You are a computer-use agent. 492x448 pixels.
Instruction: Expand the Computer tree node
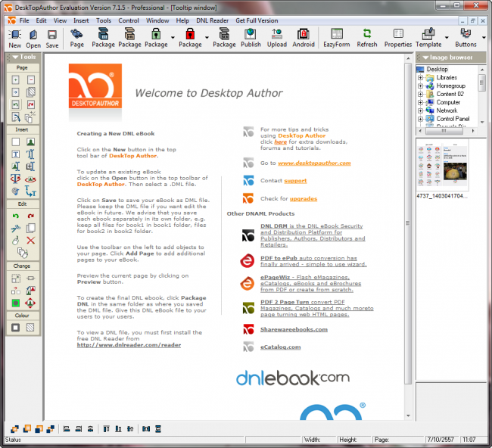[x=420, y=102]
